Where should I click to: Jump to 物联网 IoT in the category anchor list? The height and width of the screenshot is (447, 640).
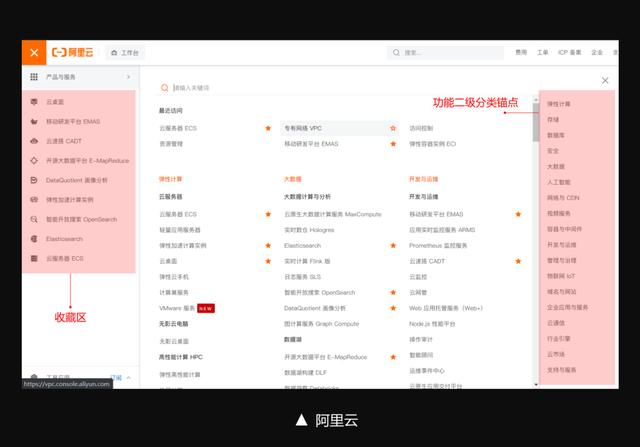tap(561, 276)
